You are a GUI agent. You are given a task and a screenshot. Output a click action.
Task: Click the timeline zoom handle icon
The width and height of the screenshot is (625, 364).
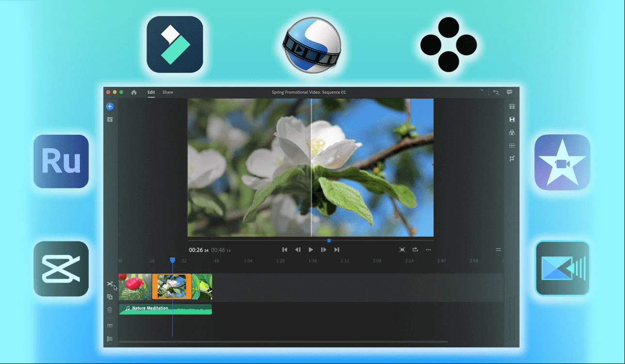(498, 250)
